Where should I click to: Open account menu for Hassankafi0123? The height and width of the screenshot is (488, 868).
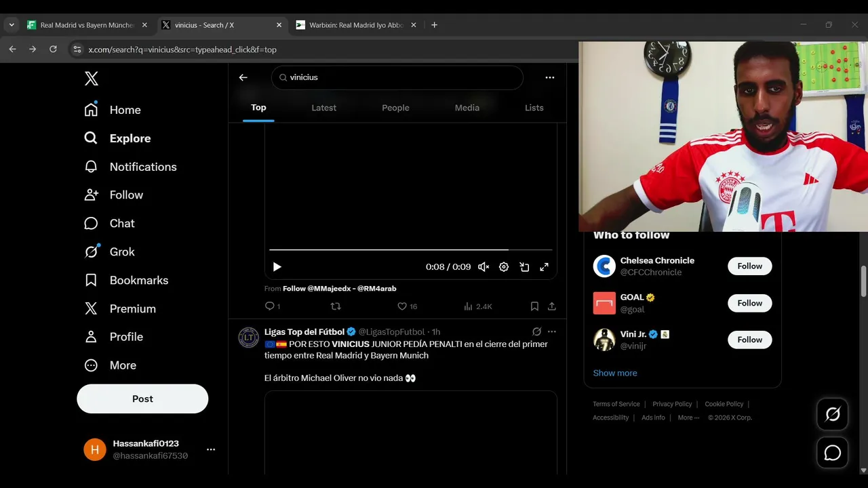[211, 449]
